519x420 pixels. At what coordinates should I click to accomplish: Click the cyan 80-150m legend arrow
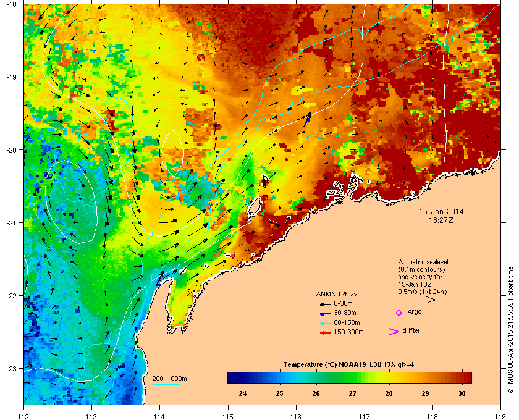pyautogui.click(x=325, y=323)
